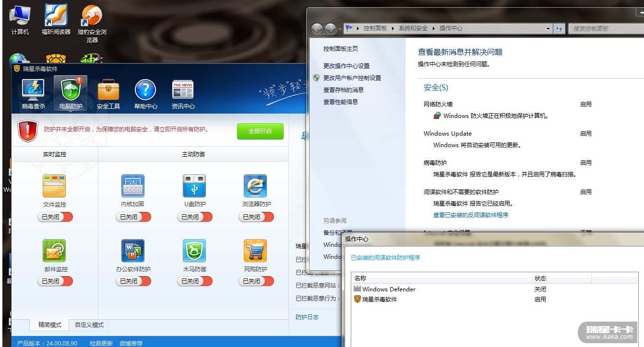Click the 木马防御 icon
Screen dimensions: 644x347
[x=194, y=251]
